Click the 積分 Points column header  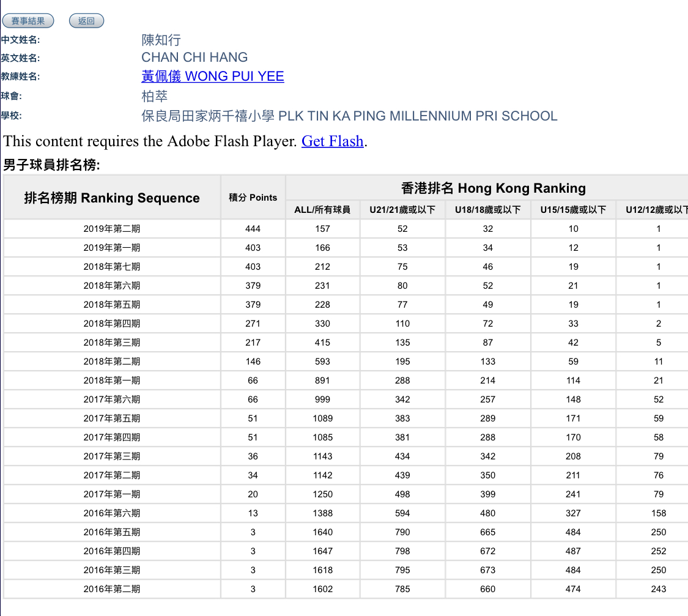click(253, 198)
